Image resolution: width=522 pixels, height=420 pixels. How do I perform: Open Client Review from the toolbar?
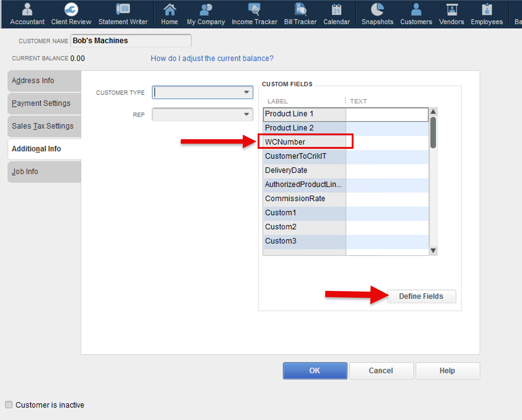[71, 14]
